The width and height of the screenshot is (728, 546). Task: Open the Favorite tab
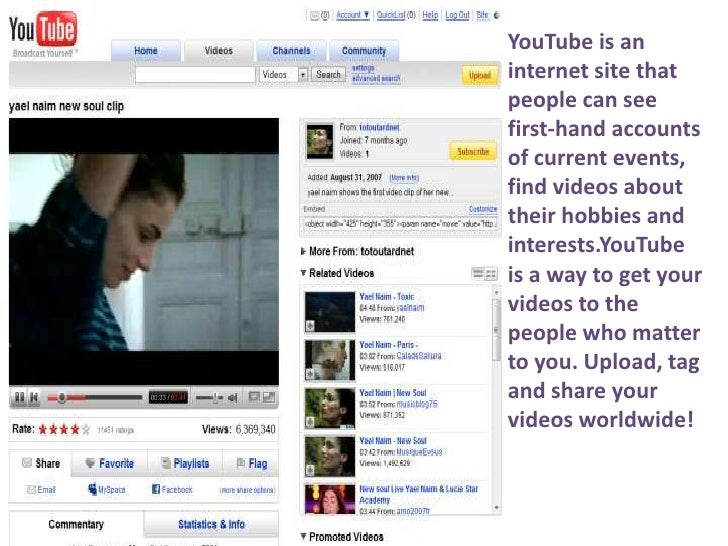[x=110, y=463]
